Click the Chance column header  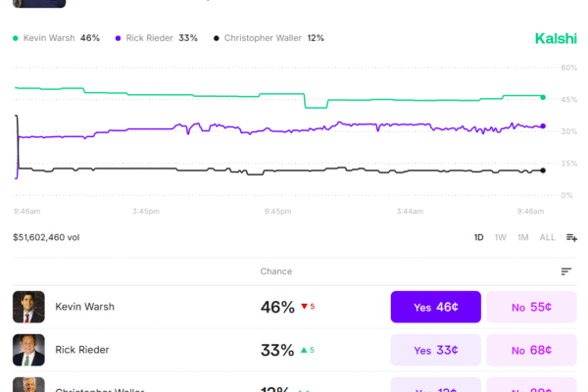point(275,271)
